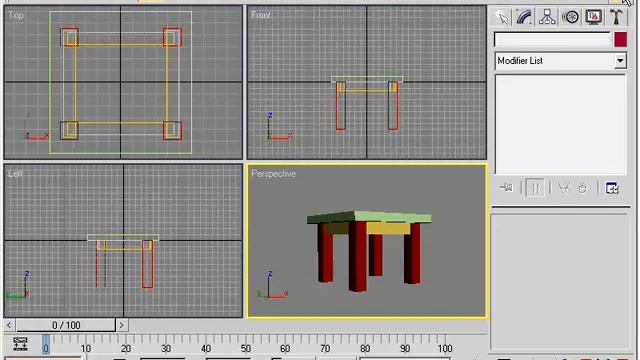Step time slider forward with right arrow

click(121, 325)
